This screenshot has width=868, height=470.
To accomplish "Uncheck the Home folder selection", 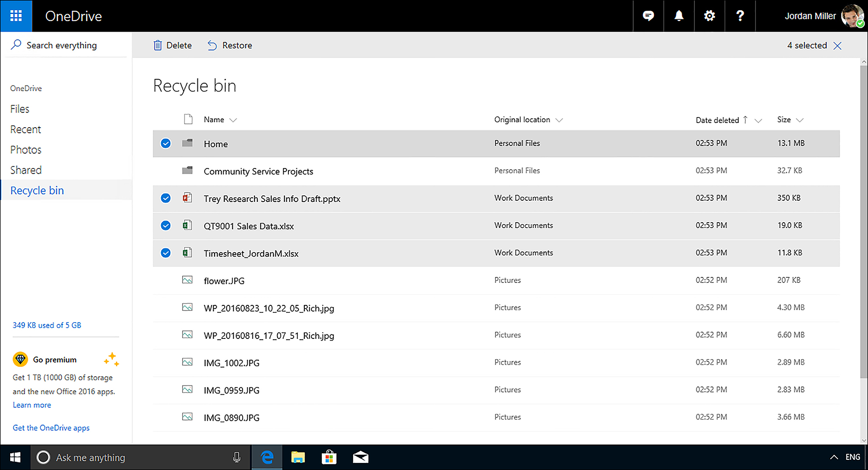I will [166, 143].
